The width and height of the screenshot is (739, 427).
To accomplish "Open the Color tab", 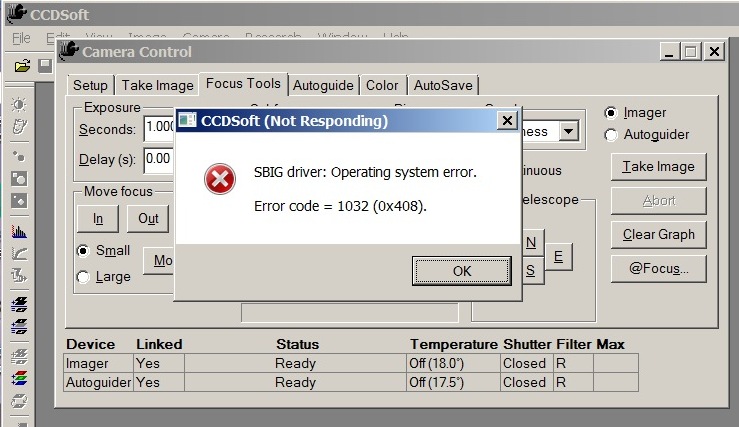I will [382, 85].
